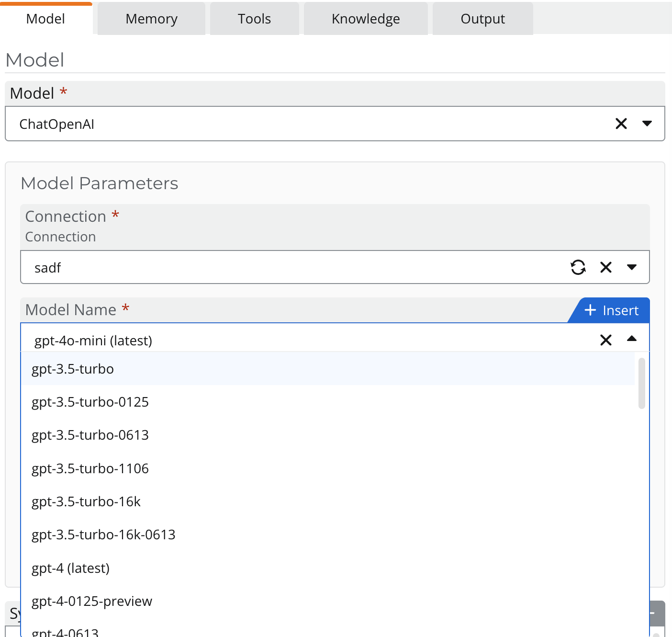
Task: Clear the selected ChatOpenAI model
Action: 621,124
